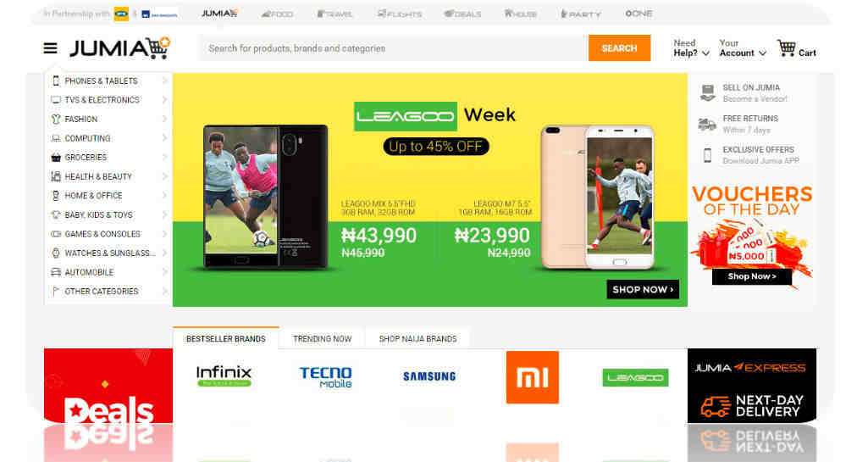Click the orange Search button
The image size is (868, 462).
click(x=619, y=48)
